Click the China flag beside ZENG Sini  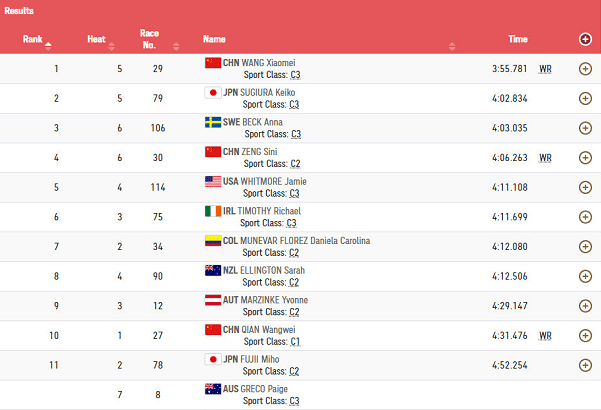point(212,152)
